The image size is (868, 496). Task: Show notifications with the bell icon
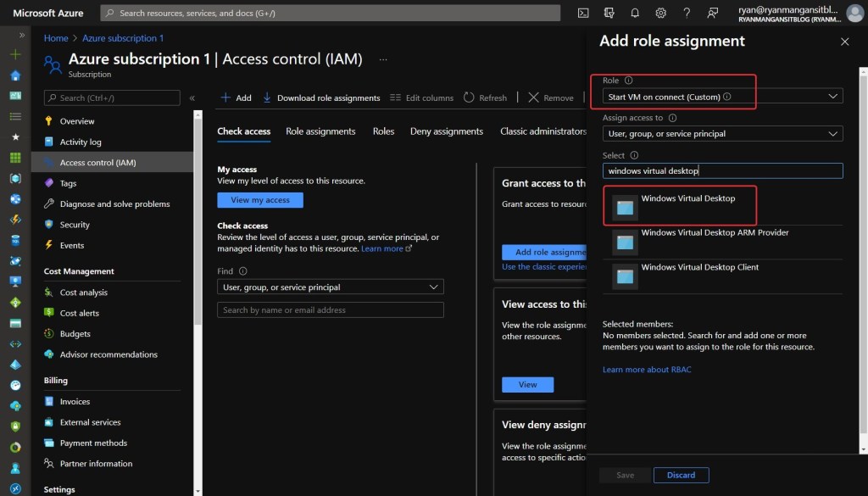635,13
